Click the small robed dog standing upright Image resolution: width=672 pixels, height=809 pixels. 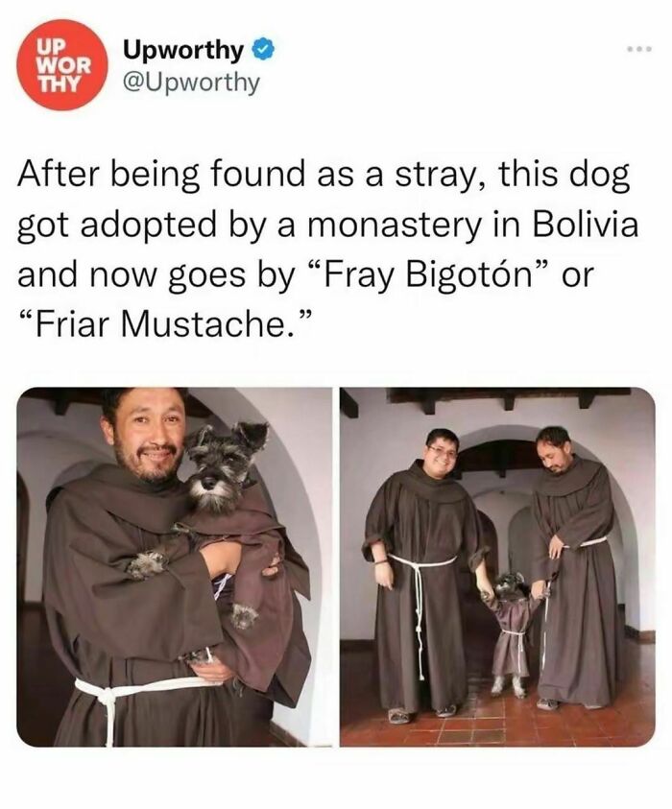pyautogui.click(x=510, y=634)
